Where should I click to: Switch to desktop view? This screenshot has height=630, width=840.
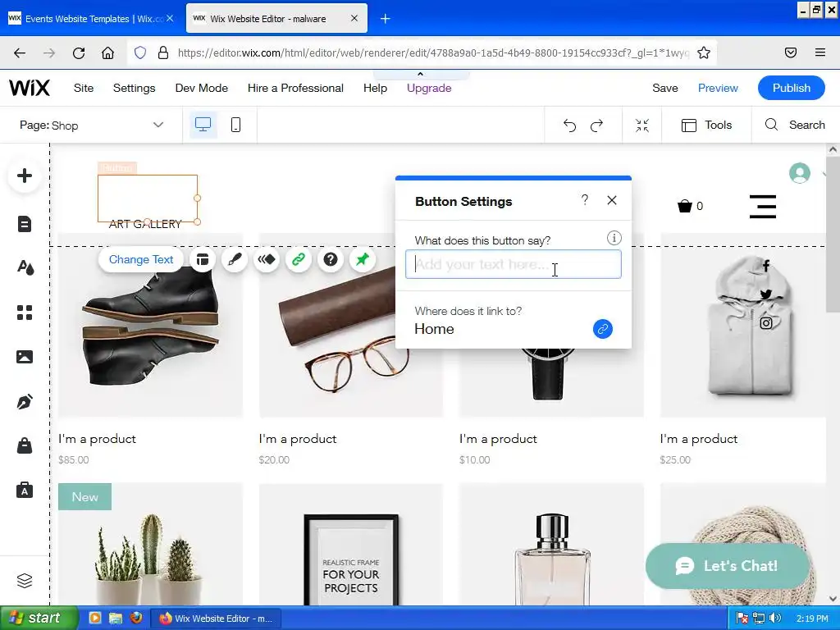[x=203, y=125]
